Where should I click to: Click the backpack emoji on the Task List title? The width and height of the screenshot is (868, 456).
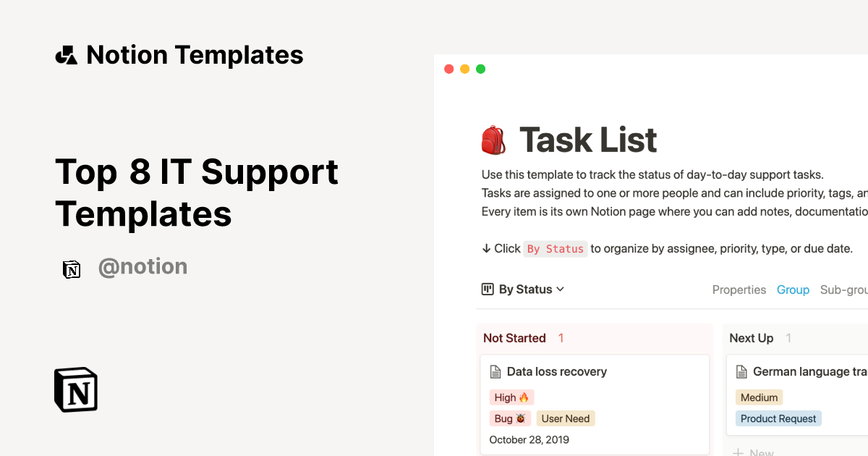(493, 139)
